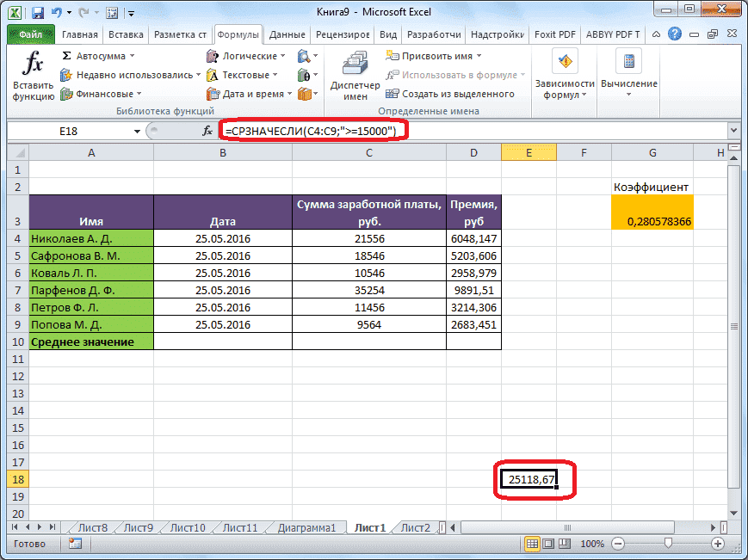Switch to the Normal view icon in status bar
Viewport: 748px width, 560px height.
tap(533, 543)
